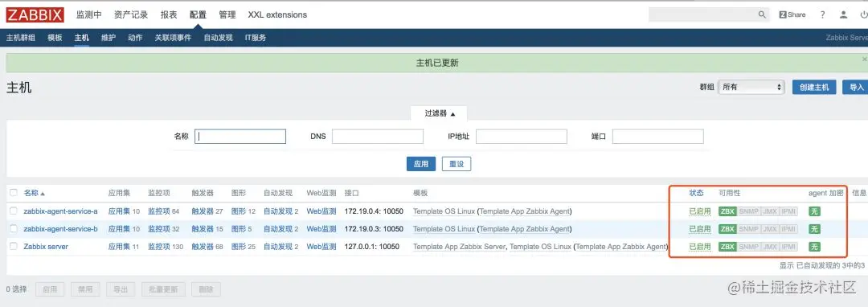
Task: Toggle 已启用 status of Zabbix server
Action: pos(700,247)
